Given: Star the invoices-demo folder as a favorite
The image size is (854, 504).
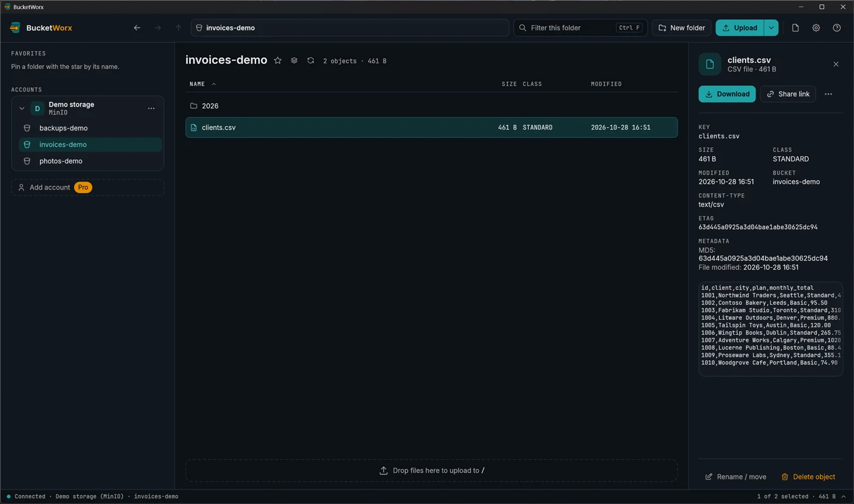Looking at the screenshot, I should (278, 60).
